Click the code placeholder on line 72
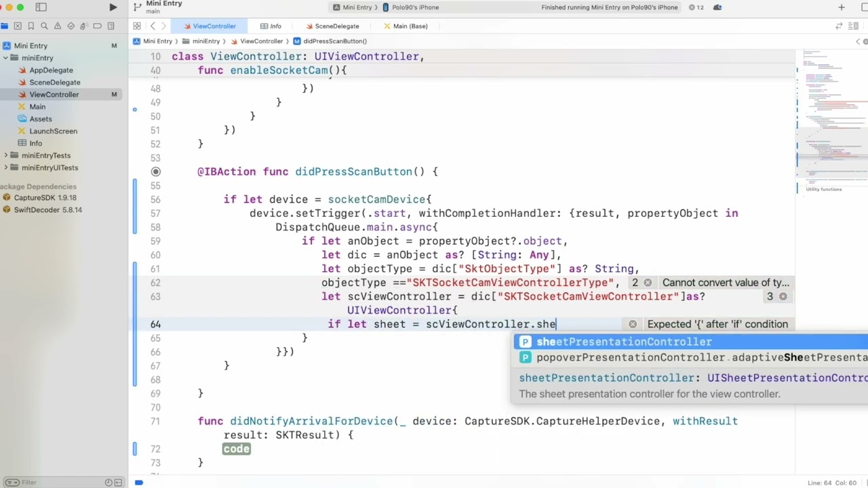The height and width of the screenshot is (488, 868). coord(236,449)
